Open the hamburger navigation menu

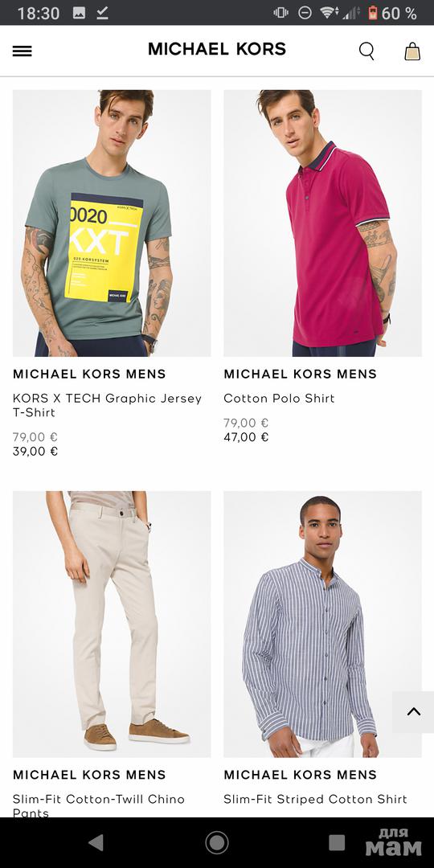click(x=23, y=51)
